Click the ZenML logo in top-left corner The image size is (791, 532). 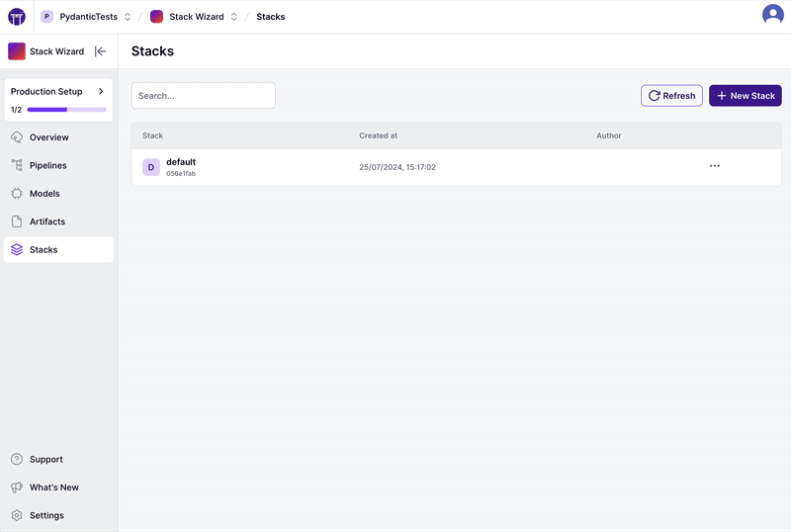point(17,17)
